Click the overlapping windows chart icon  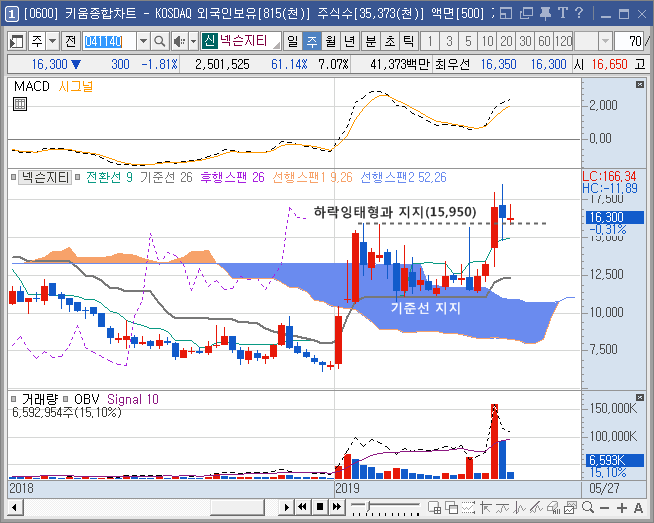coord(451,508)
